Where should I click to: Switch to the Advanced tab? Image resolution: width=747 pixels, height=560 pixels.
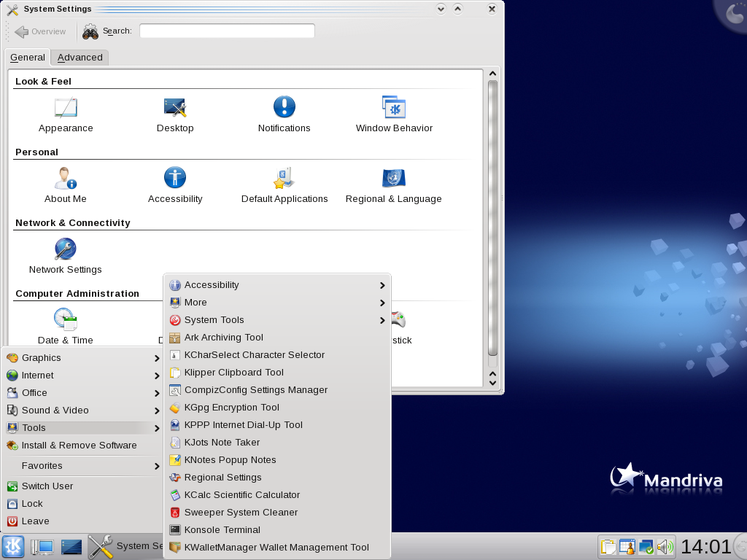(80, 58)
